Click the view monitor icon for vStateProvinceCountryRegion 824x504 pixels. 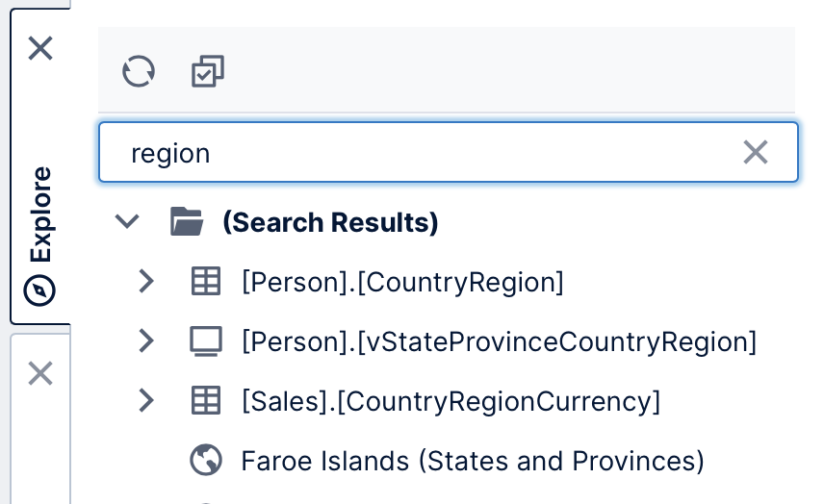coord(205,341)
